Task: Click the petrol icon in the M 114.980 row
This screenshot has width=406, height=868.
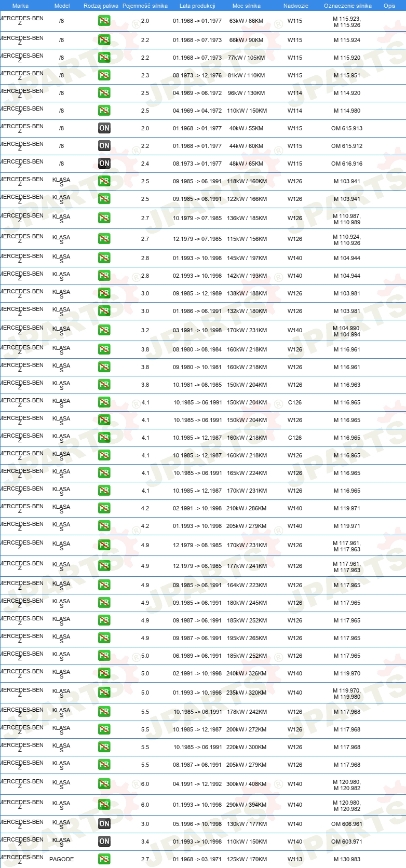Action: 104,111
